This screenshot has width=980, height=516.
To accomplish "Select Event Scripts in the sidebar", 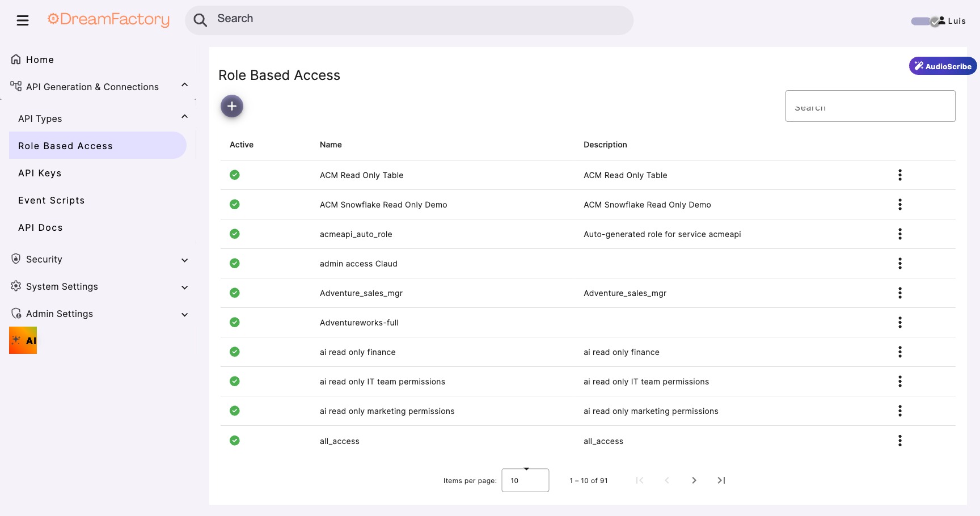I will (51, 200).
